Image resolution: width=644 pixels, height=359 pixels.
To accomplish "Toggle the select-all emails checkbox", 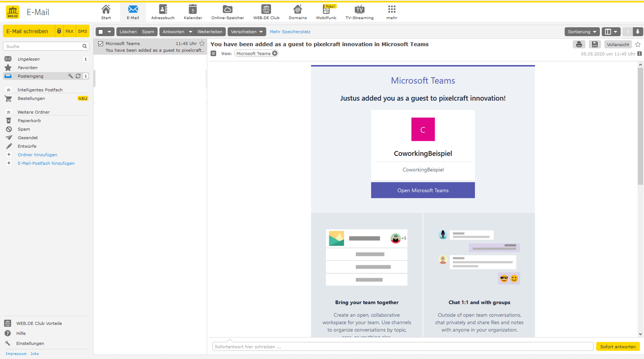I will (x=101, y=32).
